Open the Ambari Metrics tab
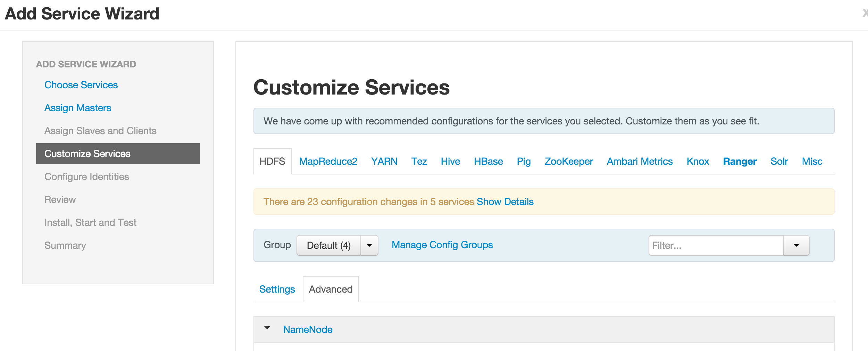 (640, 162)
